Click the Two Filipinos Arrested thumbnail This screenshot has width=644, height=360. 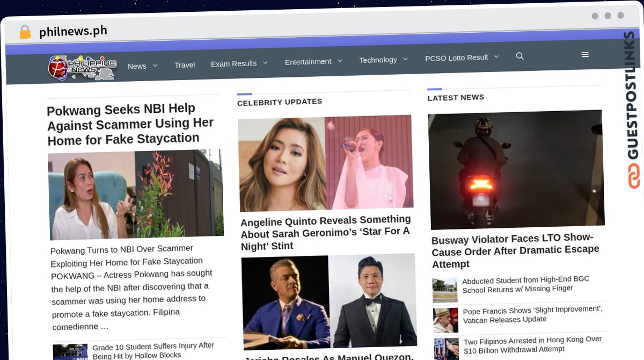coord(447,349)
